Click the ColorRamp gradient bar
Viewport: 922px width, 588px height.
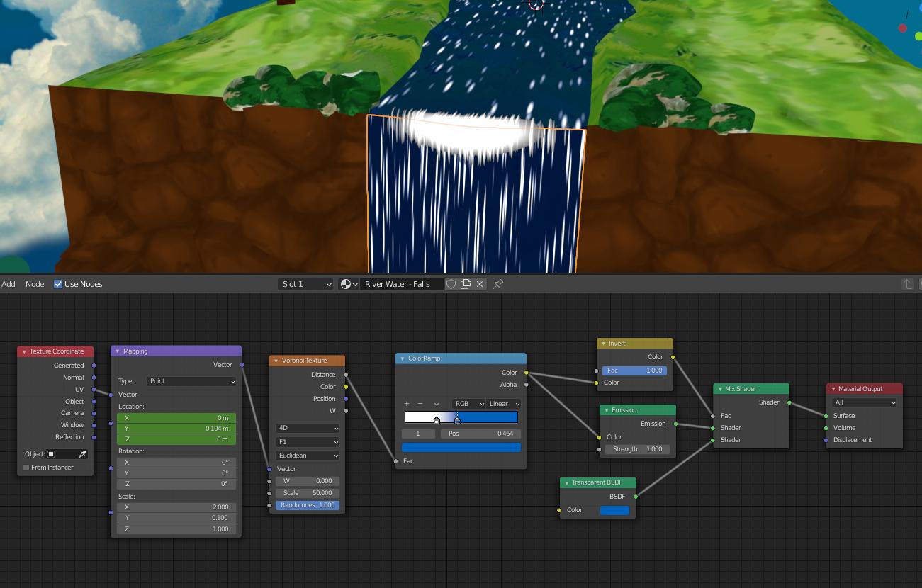[461, 417]
